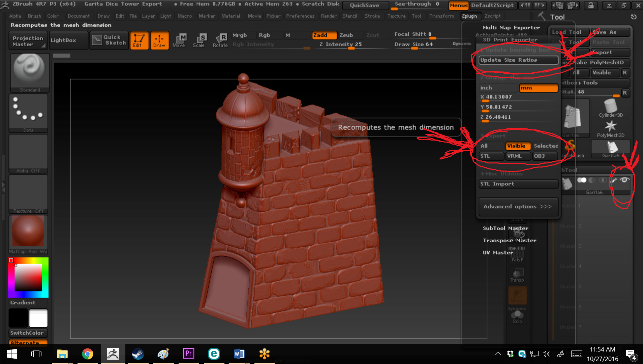Screen dimensions: 643x364
Task: Select the Cylinder3D tool
Action: 610,109
